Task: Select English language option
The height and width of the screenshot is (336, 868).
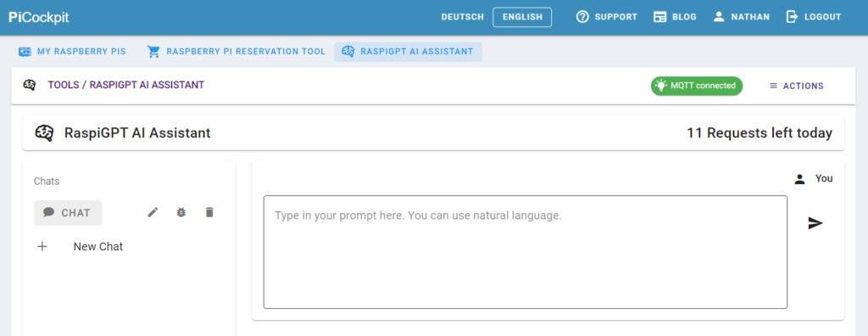Action: [522, 17]
